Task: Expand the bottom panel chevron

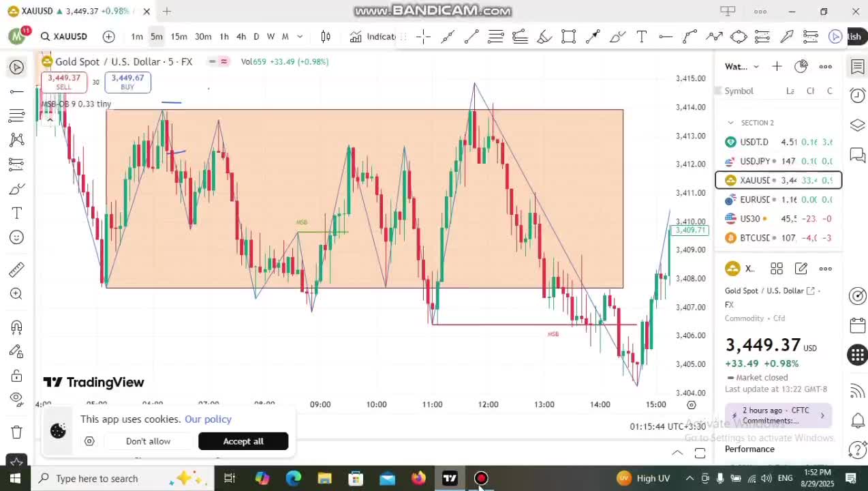Action: click(x=677, y=453)
